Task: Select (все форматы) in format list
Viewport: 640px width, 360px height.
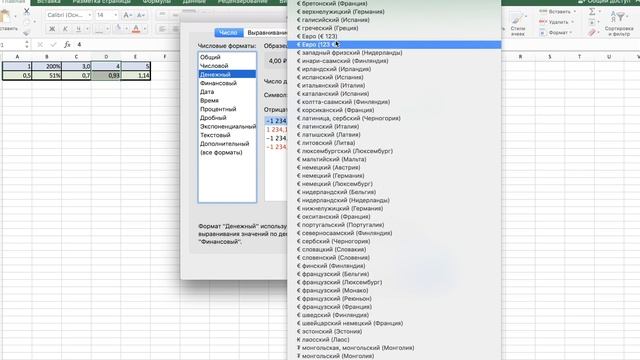Action: [x=227, y=153]
